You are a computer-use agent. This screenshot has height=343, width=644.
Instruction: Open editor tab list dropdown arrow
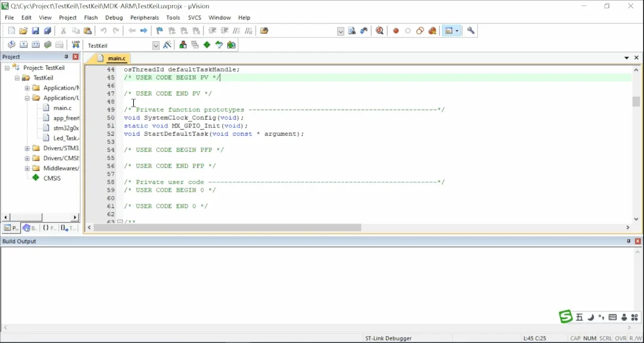coord(627,58)
